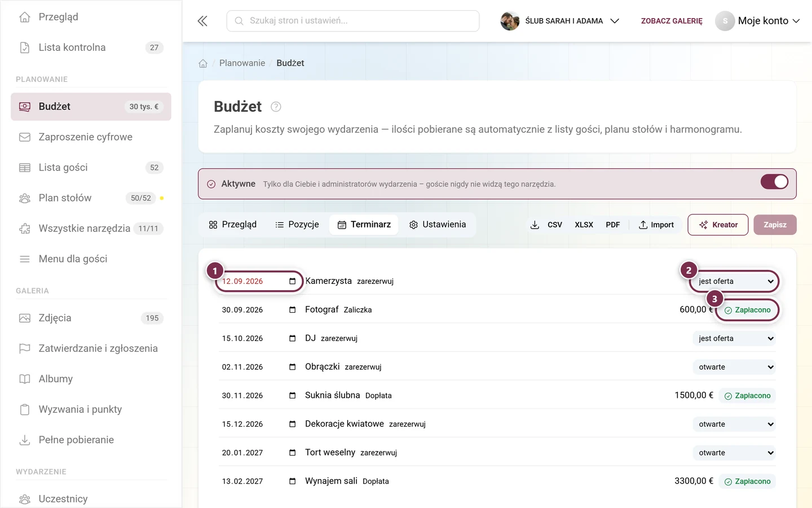Open calendar picker for 15.12.2026 date
The height and width of the screenshot is (508, 812).
[x=292, y=424]
